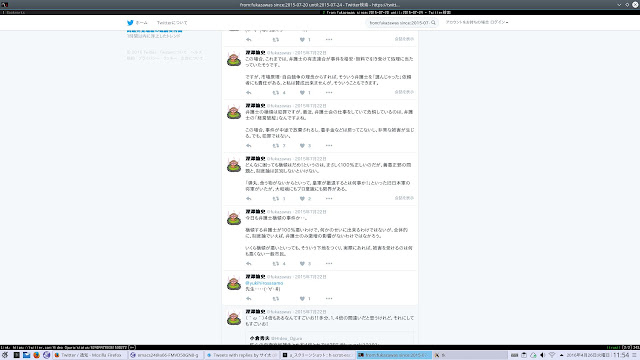This screenshot has width=640, height=360.
Task: Retweet the tweet showing 7 retweets
Action: pyautogui.click(x=276, y=146)
